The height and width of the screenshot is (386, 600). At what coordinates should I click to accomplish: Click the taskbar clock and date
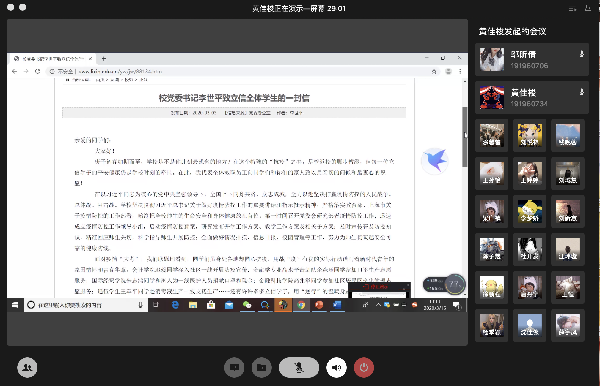click(x=435, y=305)
